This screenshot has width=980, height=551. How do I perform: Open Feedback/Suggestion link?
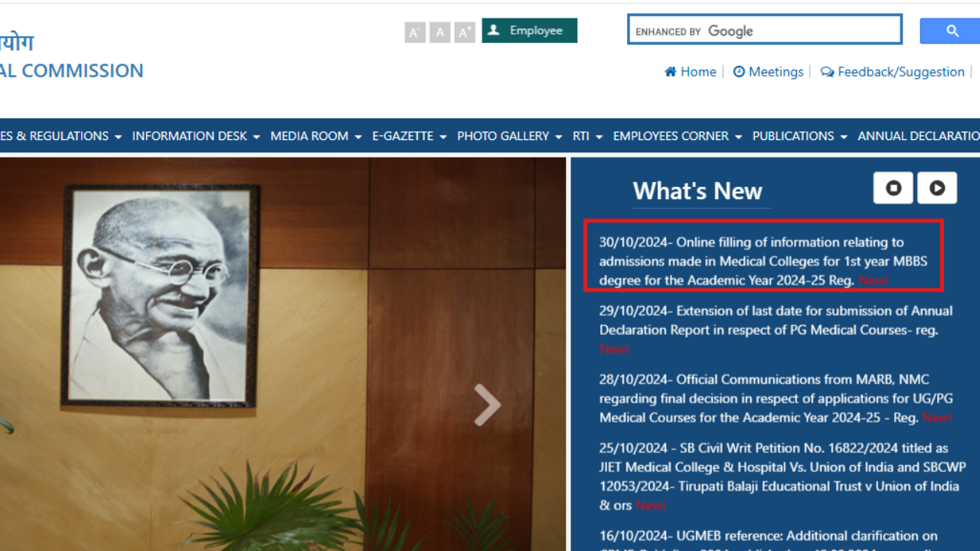point(893,72)
